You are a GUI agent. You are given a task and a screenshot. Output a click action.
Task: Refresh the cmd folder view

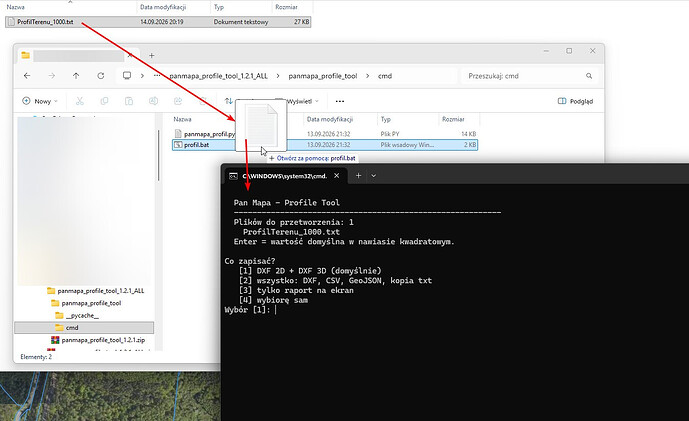101,76
